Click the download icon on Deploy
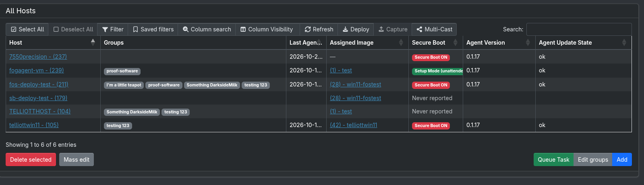Viewport: 644px width, 185px height. tap(345, 29)
